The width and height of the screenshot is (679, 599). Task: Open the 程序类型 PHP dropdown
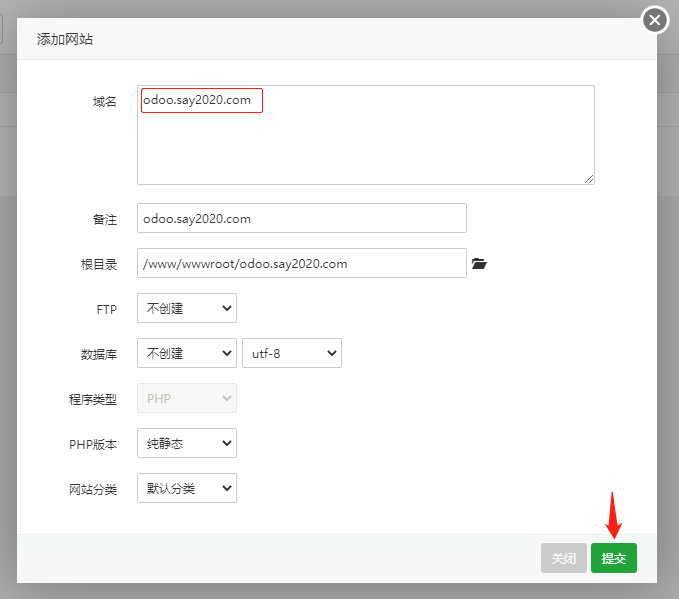187,398
